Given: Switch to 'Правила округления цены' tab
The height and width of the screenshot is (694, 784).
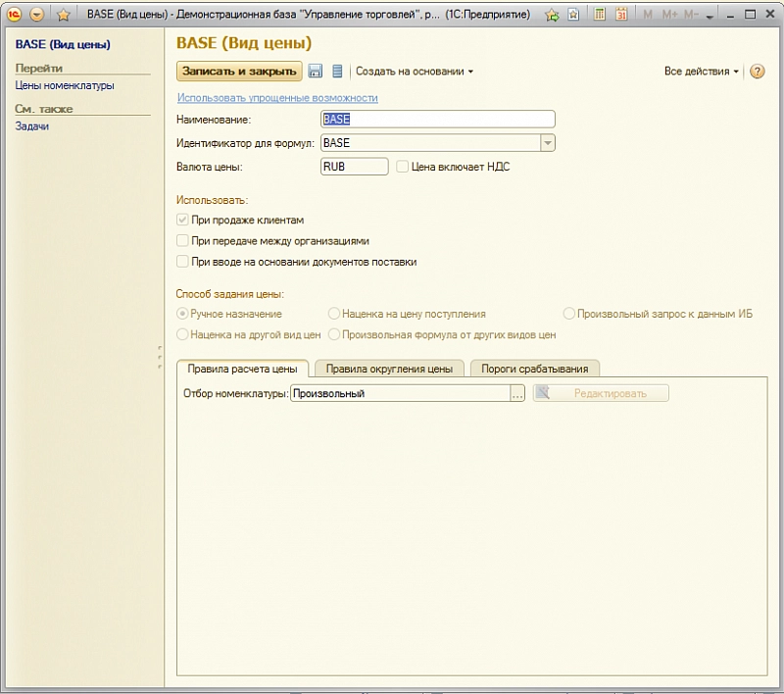Looking at the screenshot, I should tap(389, 369).
